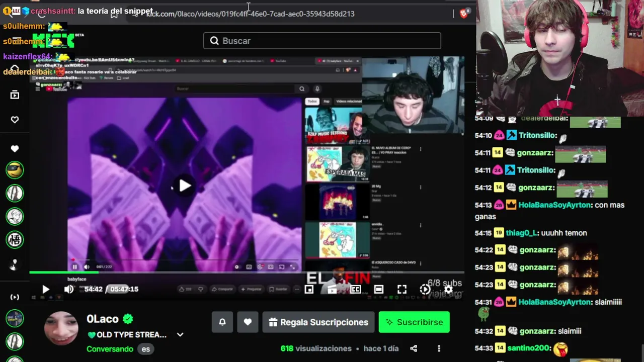Click the emote in santino200's chat message
The width and height of the screenshot is (644, 362).
[x=560, y=348]
